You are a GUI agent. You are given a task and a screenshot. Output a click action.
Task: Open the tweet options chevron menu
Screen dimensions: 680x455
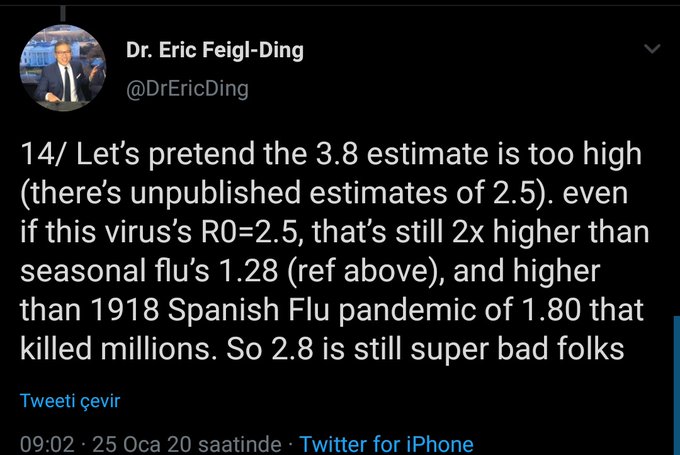click(x=652, y=49)
